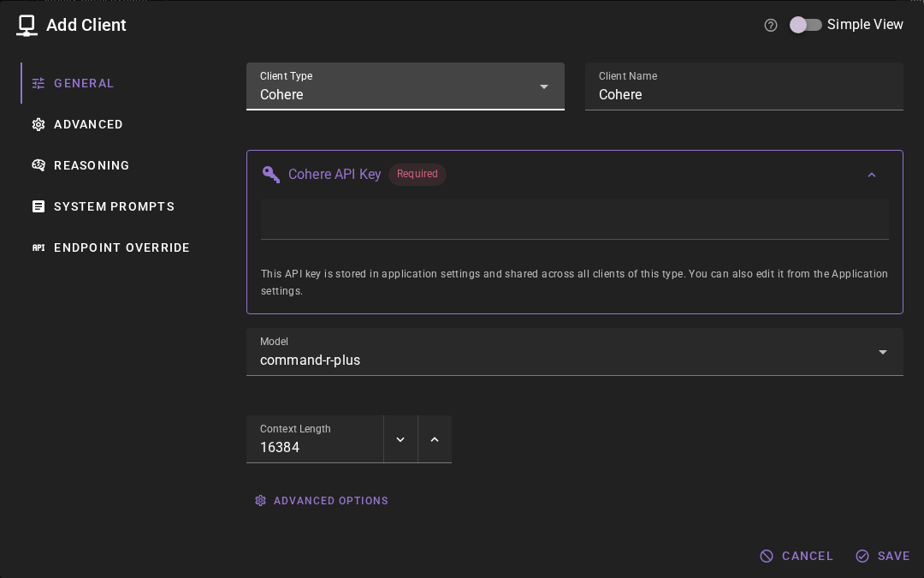Select the Endpoint Override tab
This screenshot has width=924, height=578.
coord(112,247)
